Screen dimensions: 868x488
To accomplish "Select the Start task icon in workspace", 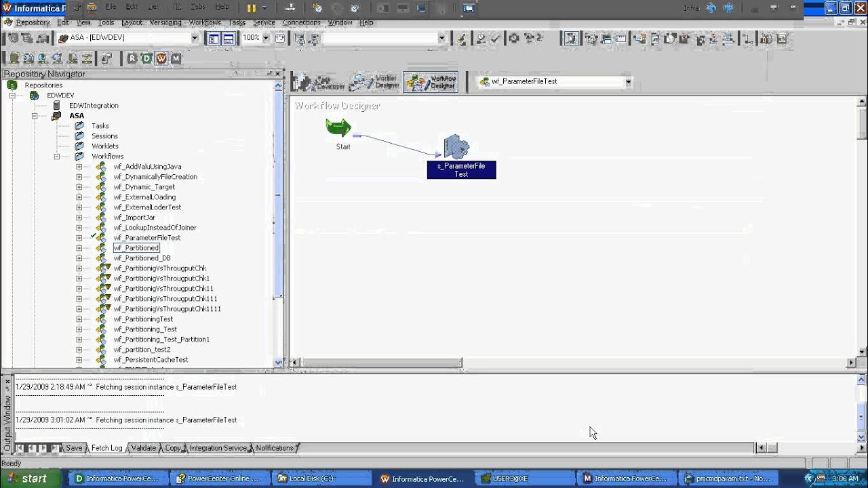I will [x=338, y=127].
